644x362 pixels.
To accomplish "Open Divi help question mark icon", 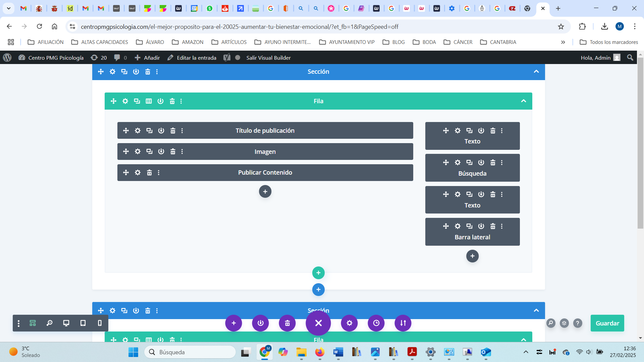I will click(x=577, y=323).
